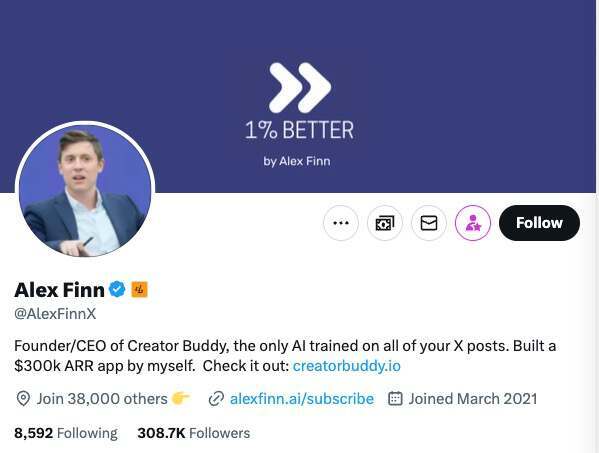
Task: Click the link chain icon
Action: tap(216, 399)
